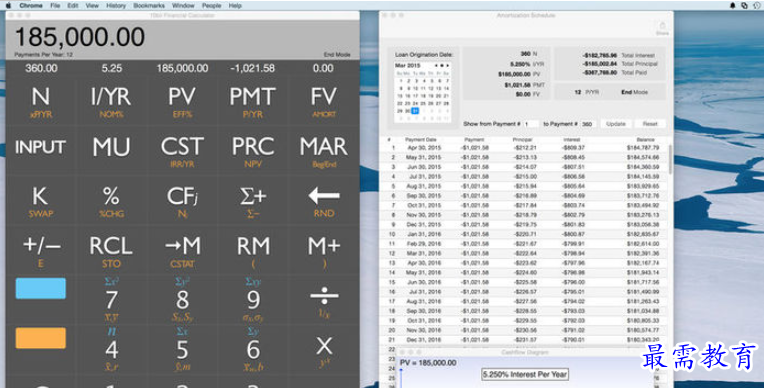Click the -1,021.58 PMT register value
Screen dimensions: 764x388
coord(252,68)
